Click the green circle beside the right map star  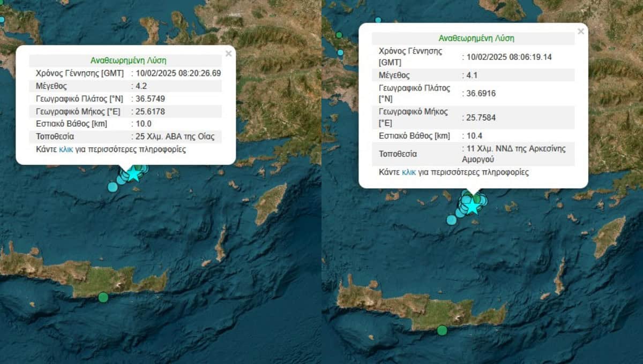(x=475, y=198)
